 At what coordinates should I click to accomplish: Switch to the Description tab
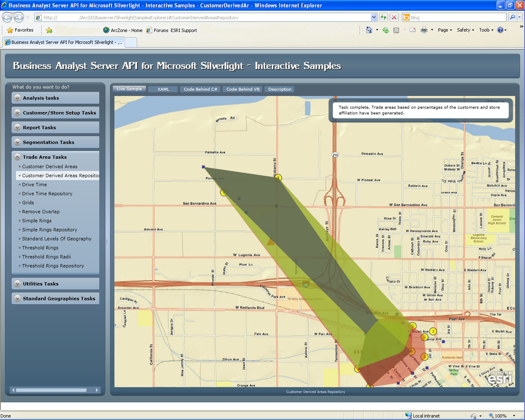coord(280,89)
